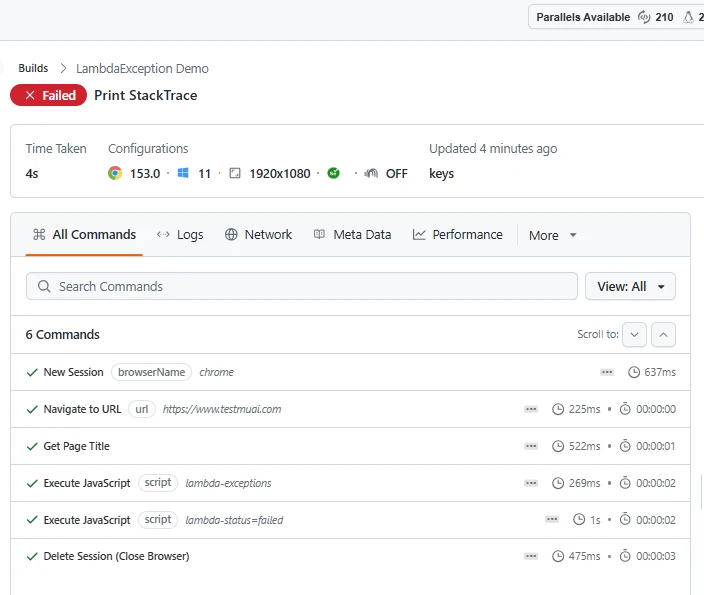Click the accessibility OFF icon
The width and height of the screenshot is (704, 595).
pos(371,173)
